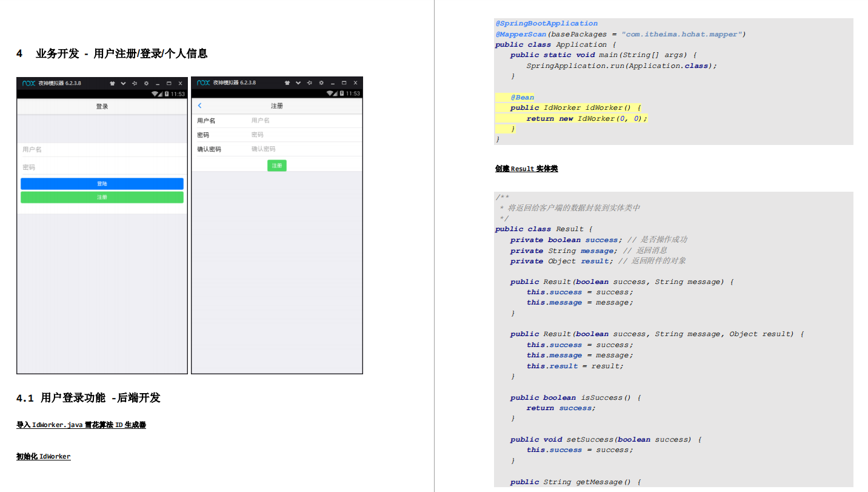Viewport: 868px width, 492px height.
Task: Click "private String message;" line
Action: click(563, 251)
